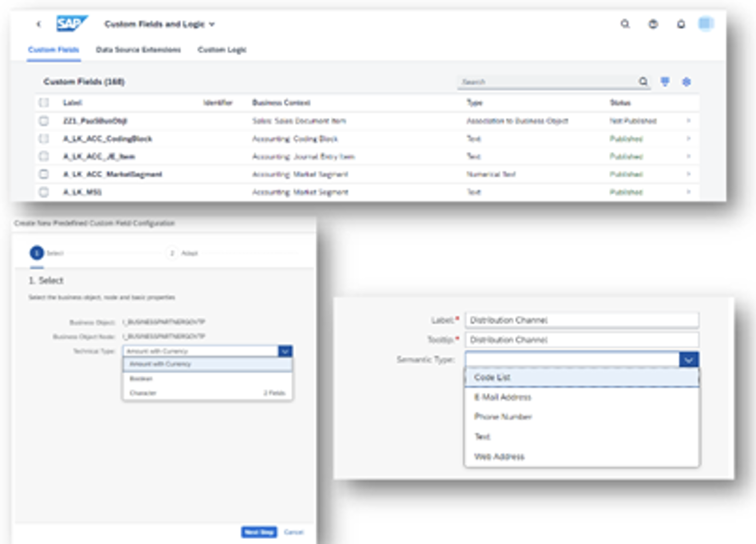
Task: Click the A_LK_ACC_JE_Item label text
Action: [x=99, y=156]
